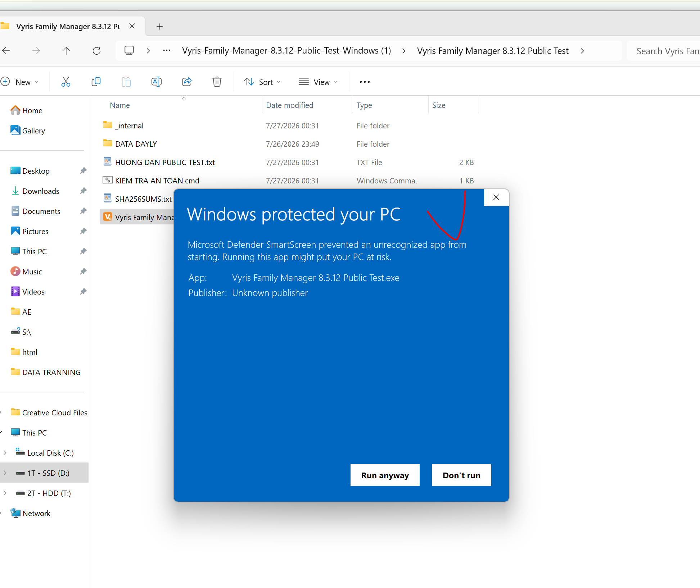Select 2T - HDD (T:) drive
The image size is (700, 588).
[49, 493]
